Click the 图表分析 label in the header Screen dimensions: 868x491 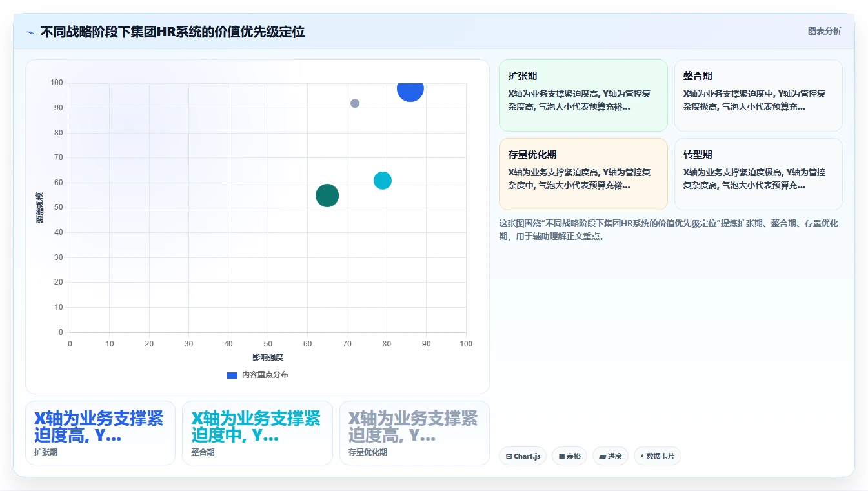824,31
